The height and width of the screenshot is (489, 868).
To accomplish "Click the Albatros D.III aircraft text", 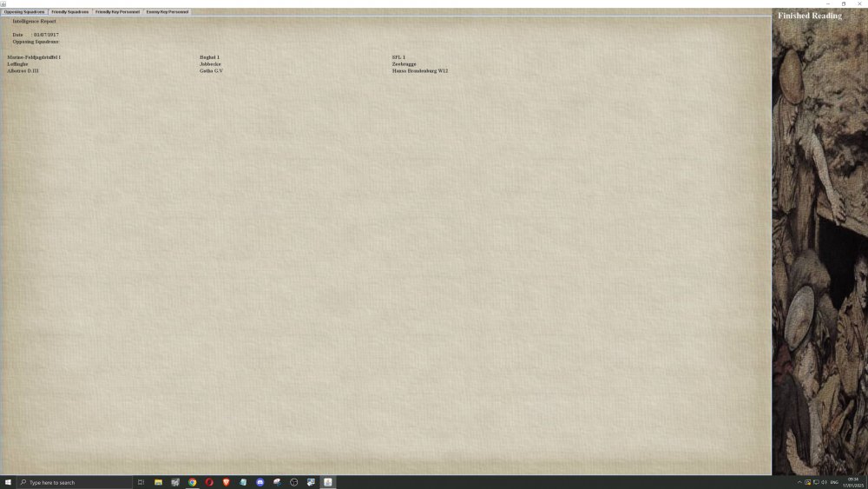I will coord(23,71).
